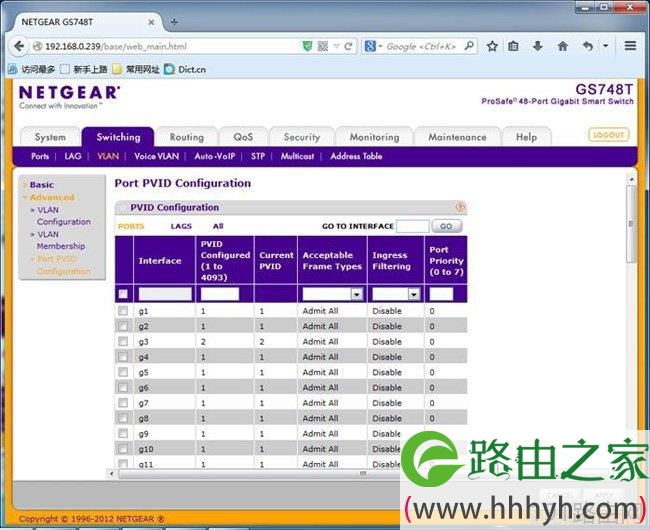650x530 pixels.
Task: Check the box for interface g6
Action: (x=123, y=387)
